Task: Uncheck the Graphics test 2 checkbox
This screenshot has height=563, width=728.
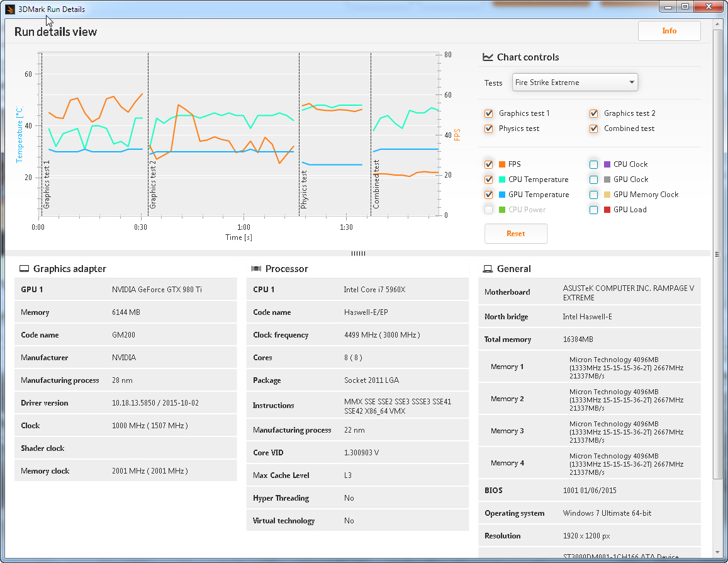Action: pyautogui.click(x=593, y=113)
